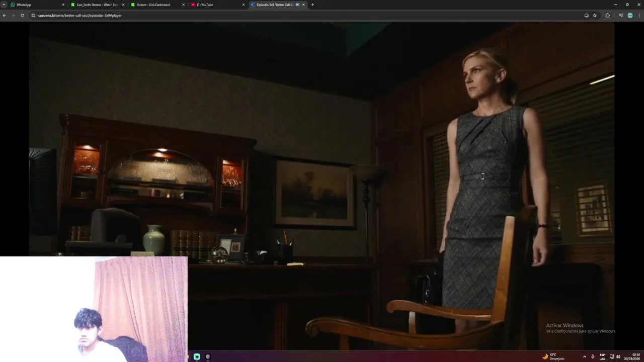The height and width of the screenshot is (362, 644).
Task: Close the WhatsApp tab
Action: 63,5
